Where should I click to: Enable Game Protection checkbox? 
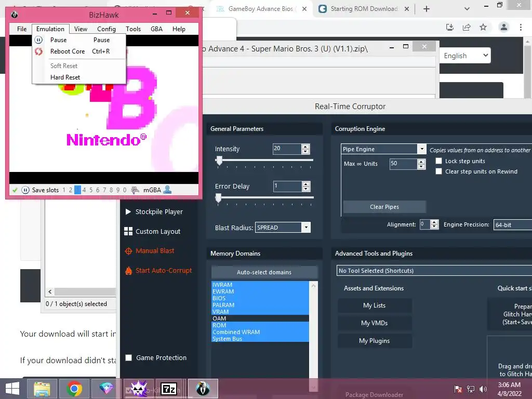129,357
